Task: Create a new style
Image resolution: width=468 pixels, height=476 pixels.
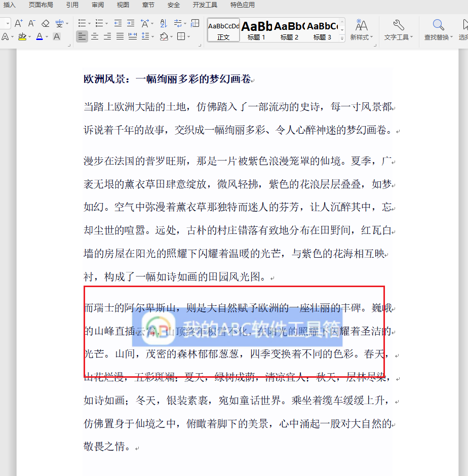Action: coord(361,28)
